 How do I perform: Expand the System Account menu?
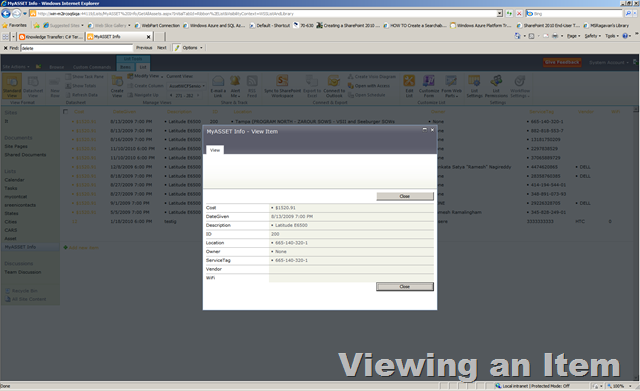(x=609, y=62)
